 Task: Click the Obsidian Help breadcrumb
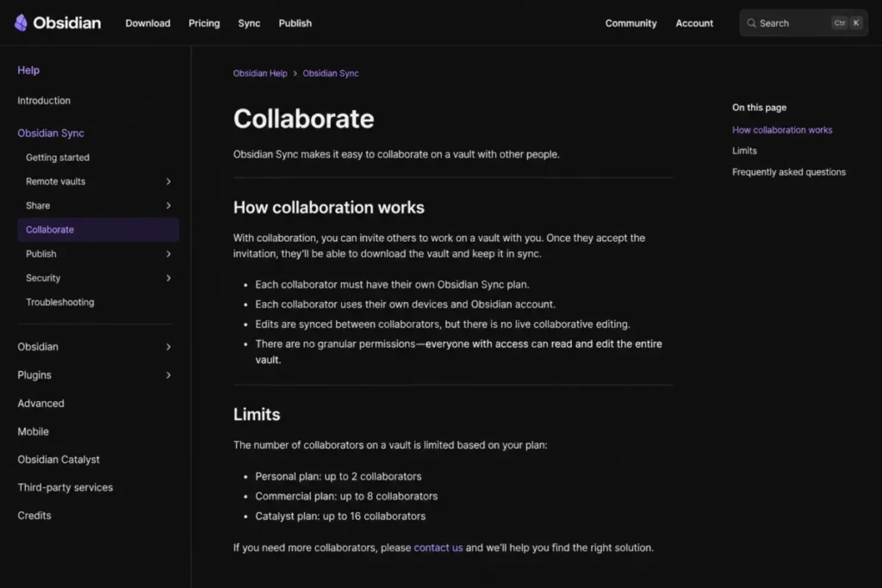click(x=260, y=73)
